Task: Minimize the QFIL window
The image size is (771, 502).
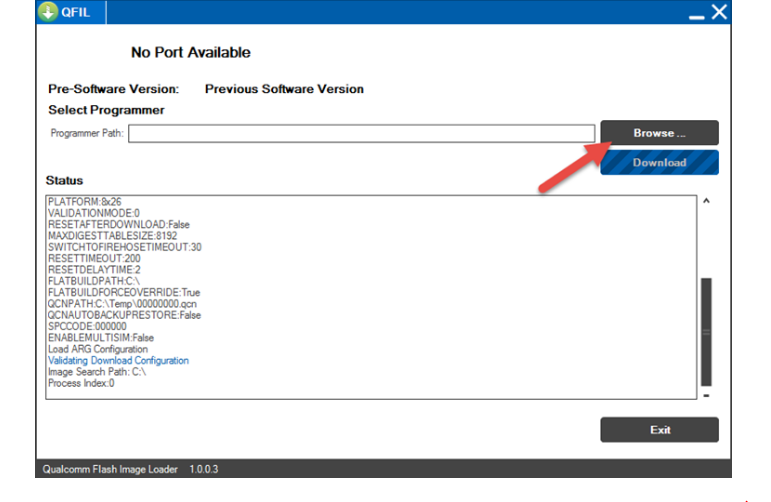Action: [x=696, y=16]
